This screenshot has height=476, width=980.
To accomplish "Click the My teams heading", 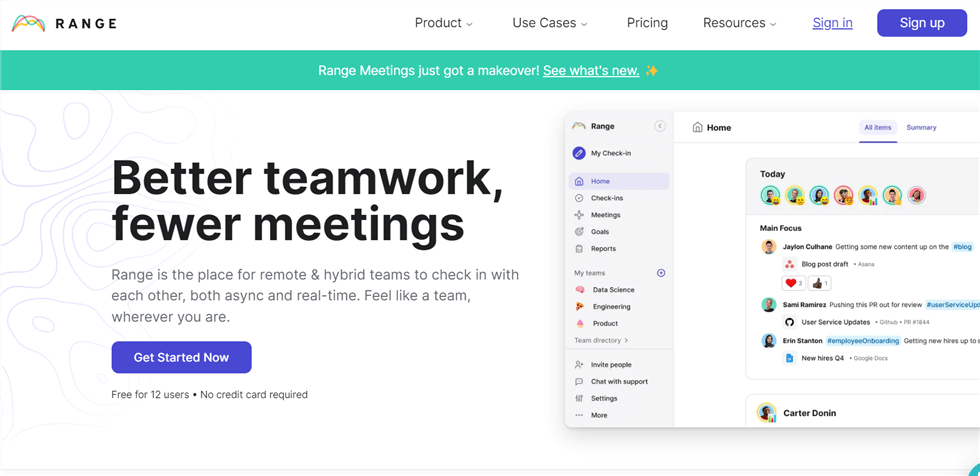I will pyautogui.click(x=589, y=273).
